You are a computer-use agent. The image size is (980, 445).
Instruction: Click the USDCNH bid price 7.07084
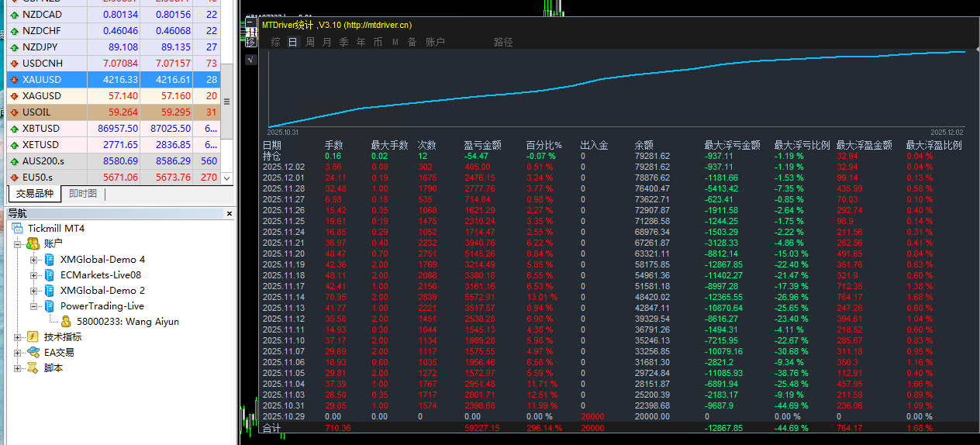point(119,63)
